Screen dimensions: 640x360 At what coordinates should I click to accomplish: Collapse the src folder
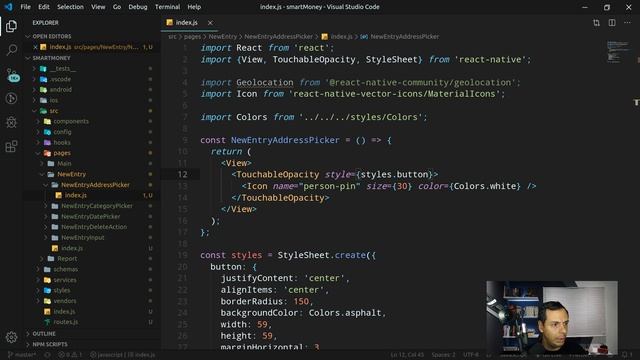point(54,111)
